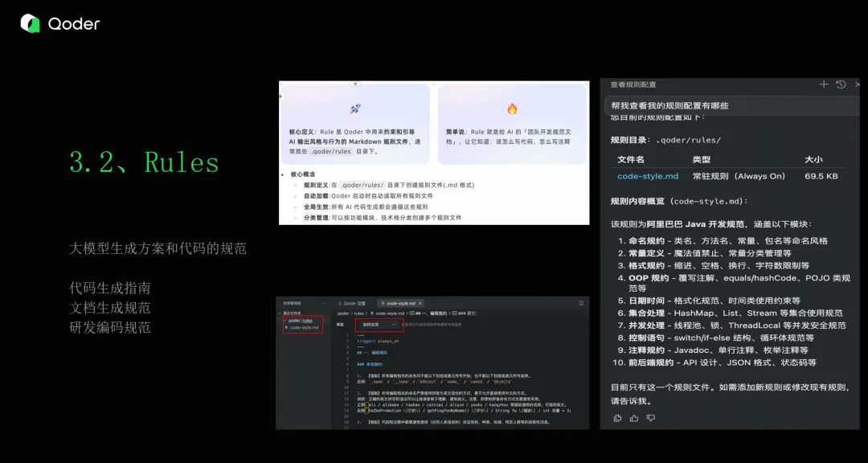Open code-style.md link in rules table
This screenshot has width=868, height=463.
click(648, 176)
